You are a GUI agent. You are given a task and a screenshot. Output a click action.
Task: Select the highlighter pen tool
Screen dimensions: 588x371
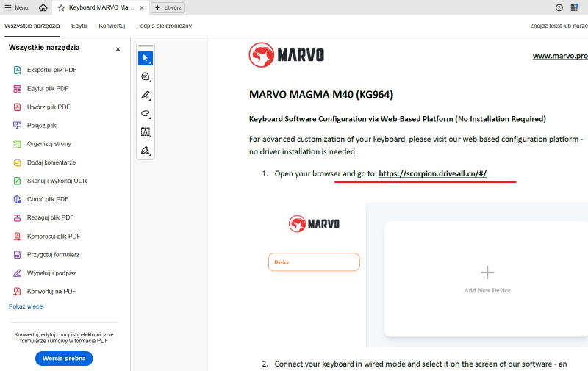146,96
